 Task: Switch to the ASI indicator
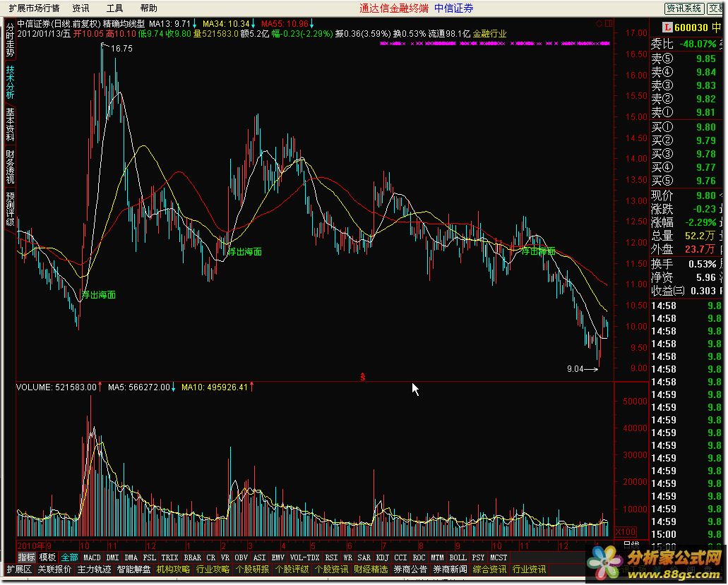click(x=260, y=557)
